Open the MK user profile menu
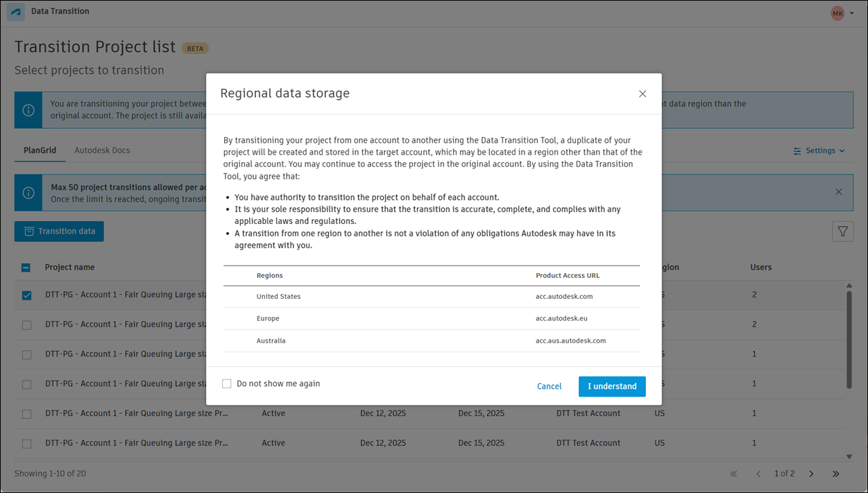The image size is (868, 493). 842,13
